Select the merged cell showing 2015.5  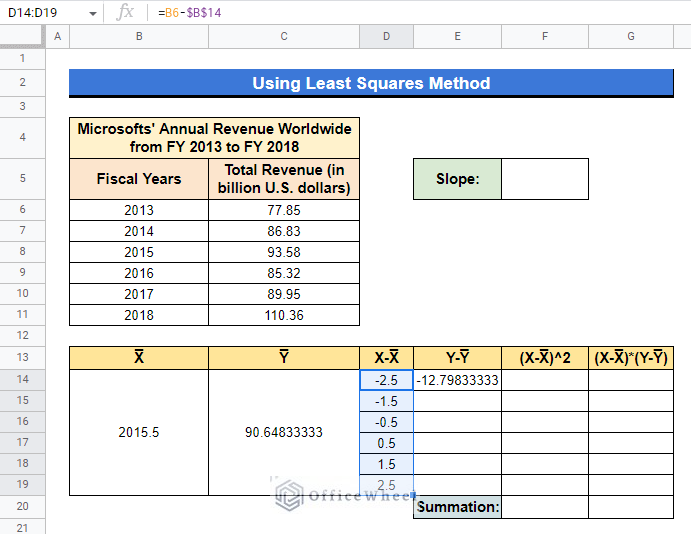click(x=139, y=432)
